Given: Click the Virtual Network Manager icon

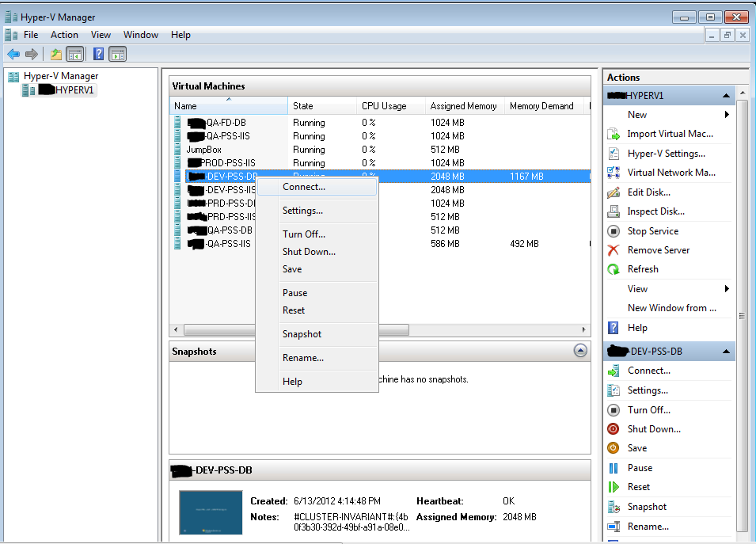Looking at the screenshot, I should tap(614, 173).
